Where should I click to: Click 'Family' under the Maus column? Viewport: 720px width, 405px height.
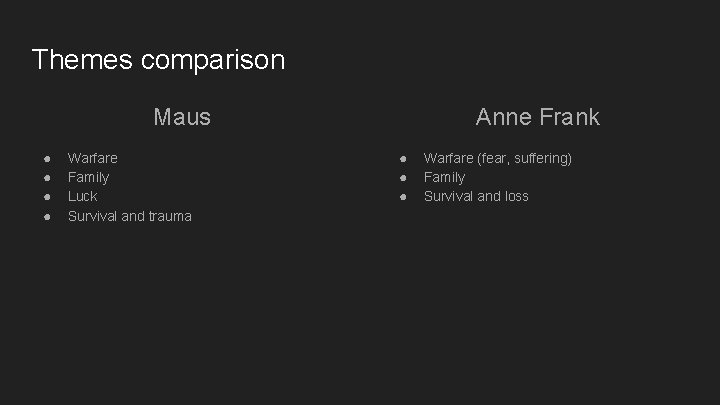coord(88,177)
